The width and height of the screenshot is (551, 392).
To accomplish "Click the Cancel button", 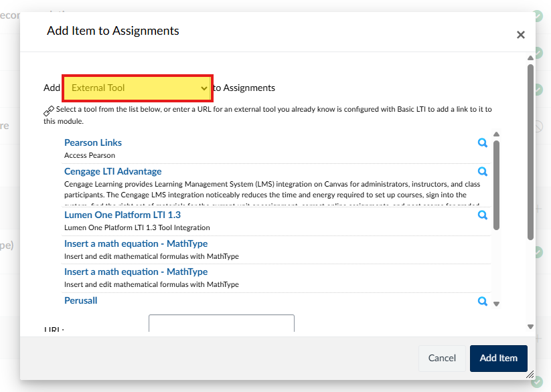I will tap(442, 358).
